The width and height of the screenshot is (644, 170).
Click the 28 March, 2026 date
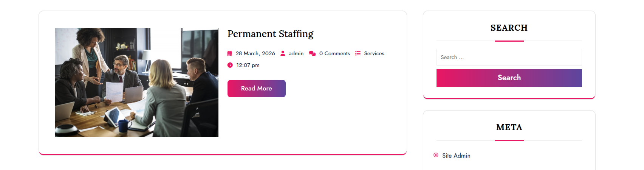[255, 53]
